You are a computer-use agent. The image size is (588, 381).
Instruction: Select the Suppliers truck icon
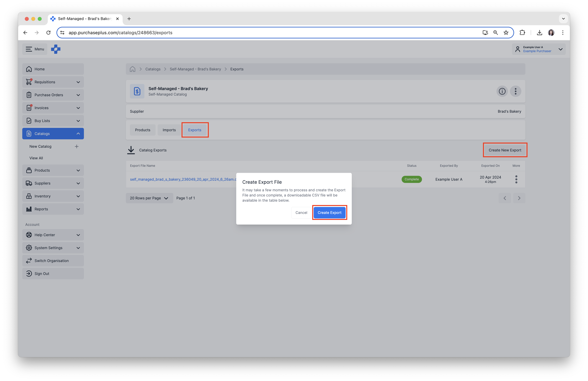tap(29, 183)
